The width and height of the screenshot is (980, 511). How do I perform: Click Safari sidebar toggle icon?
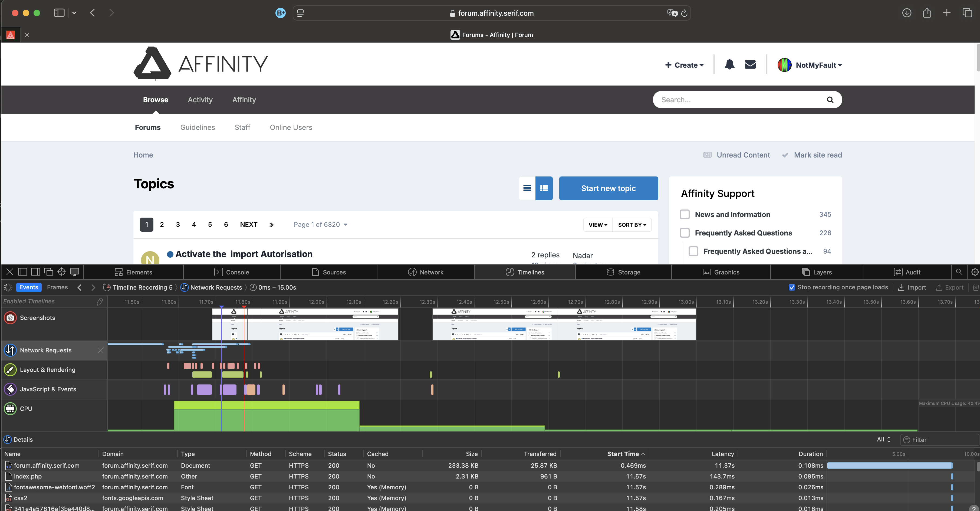click(59, 12)
